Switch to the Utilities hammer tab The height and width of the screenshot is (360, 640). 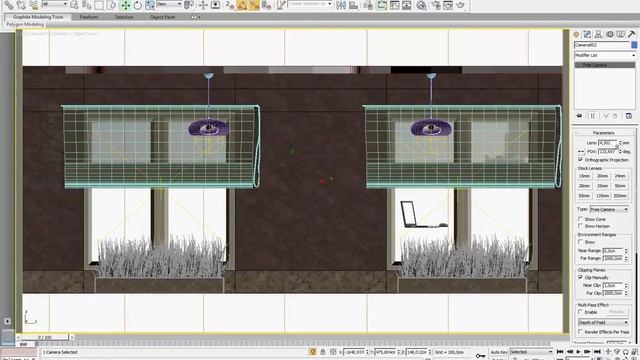click(631, 34)
